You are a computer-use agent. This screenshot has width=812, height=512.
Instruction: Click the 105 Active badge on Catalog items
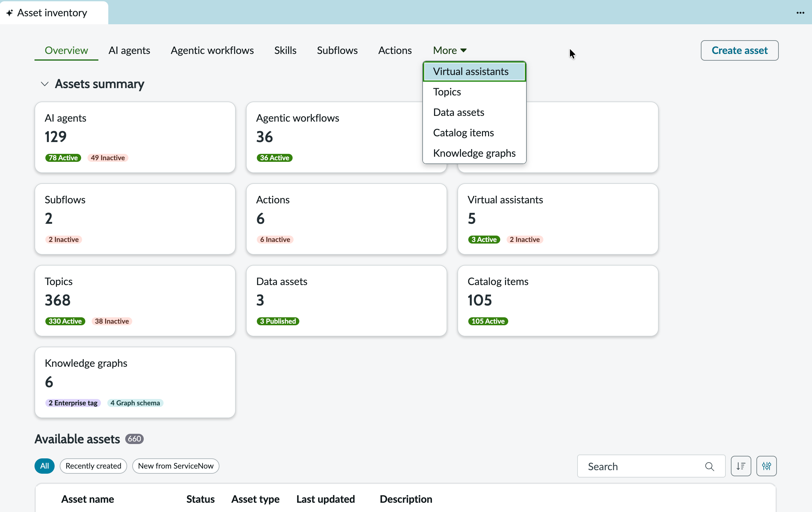[488, 321]
